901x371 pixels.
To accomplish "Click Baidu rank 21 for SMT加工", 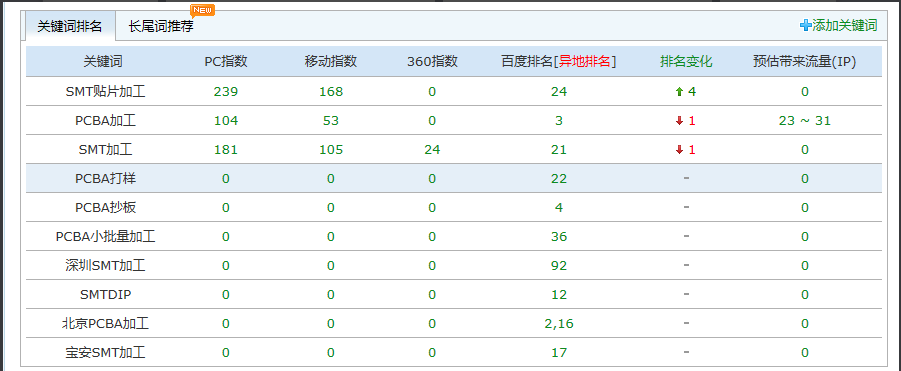I will (559, 150).
